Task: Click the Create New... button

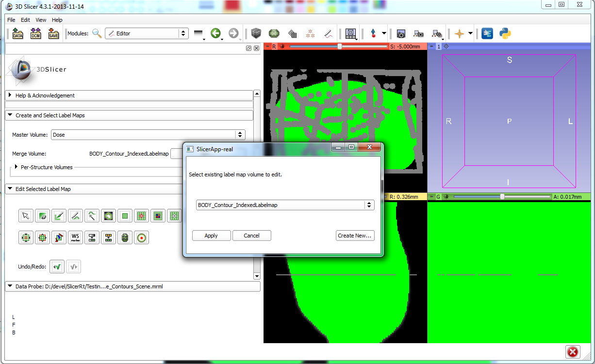Action: click(355, 236)
